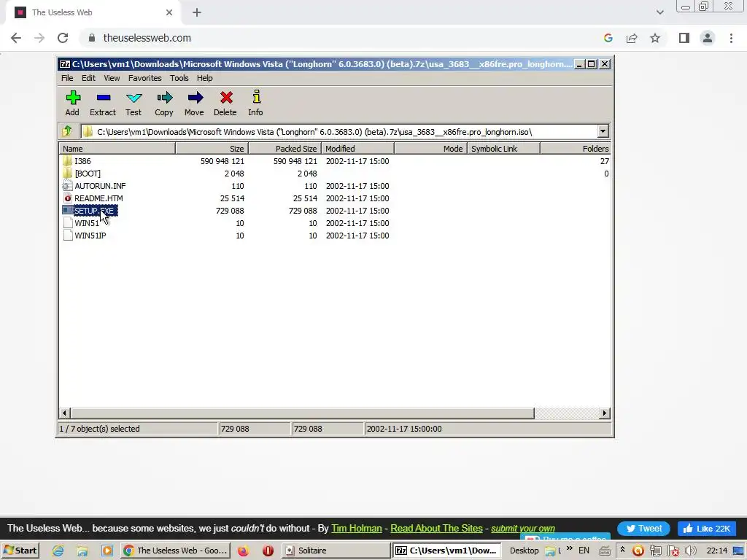Show hidden system tray icons

click(x=622, y=550)
